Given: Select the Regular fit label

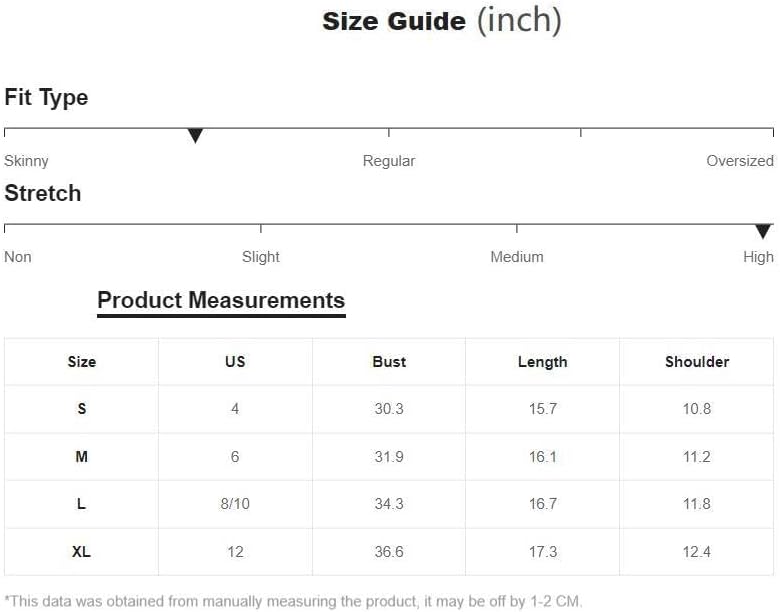Looking at the screenshot, I should 389,161.
